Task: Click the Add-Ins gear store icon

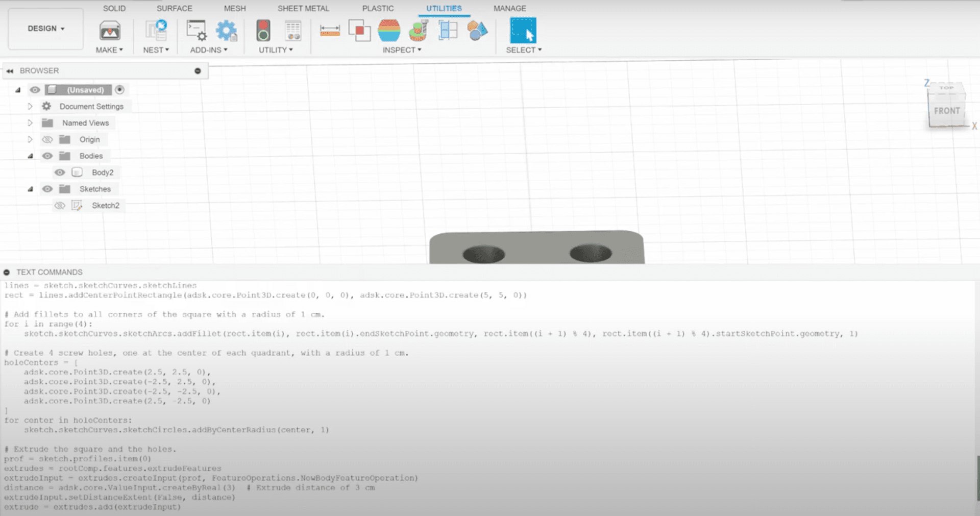Action: click(226, 31)
